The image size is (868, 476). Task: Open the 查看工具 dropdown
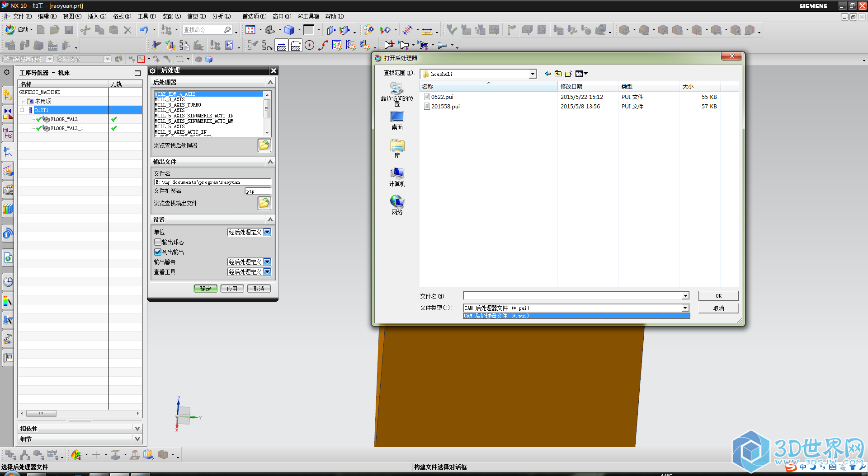click(x=267, y=272)
